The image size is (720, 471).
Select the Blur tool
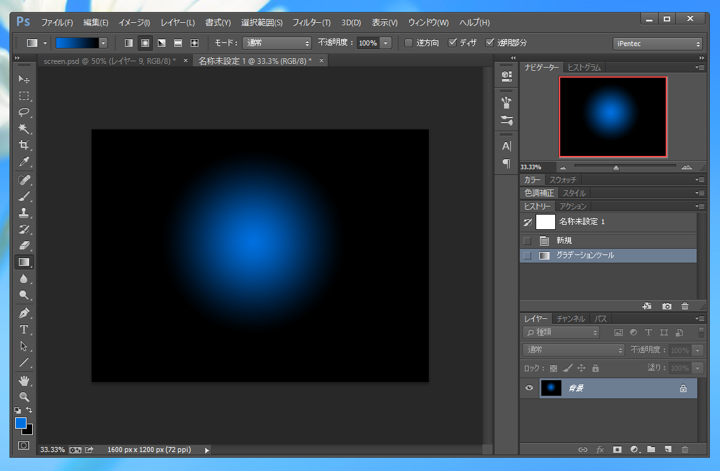click(x=24, y=279)
